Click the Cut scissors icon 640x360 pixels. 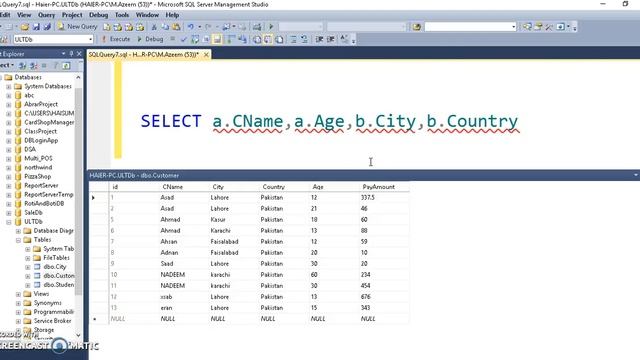[x=154, y=27]
